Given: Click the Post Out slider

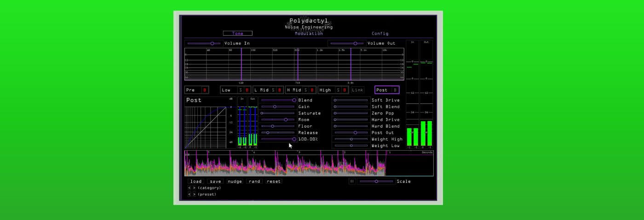Looking at the screenshot, I should [x=351, y=132].
